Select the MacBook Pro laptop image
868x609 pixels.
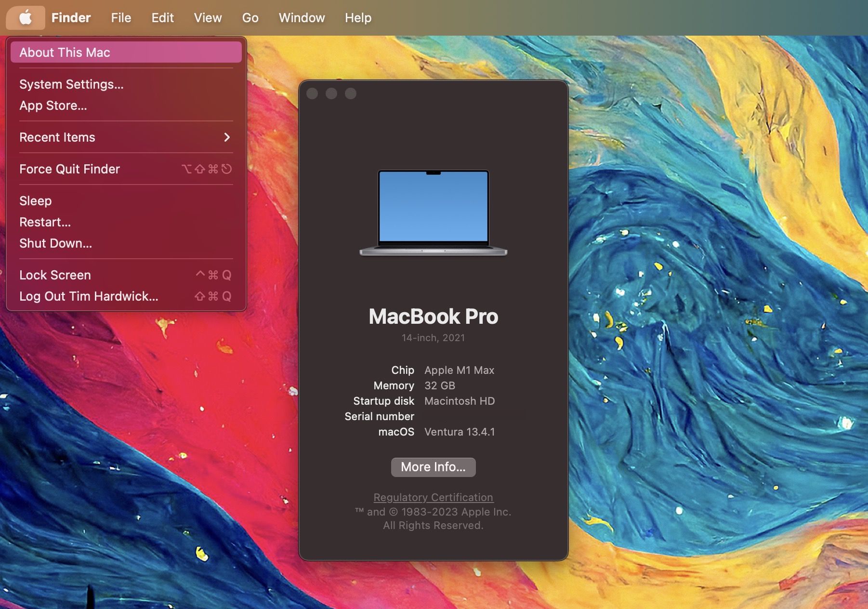click(x=433, y=212)
